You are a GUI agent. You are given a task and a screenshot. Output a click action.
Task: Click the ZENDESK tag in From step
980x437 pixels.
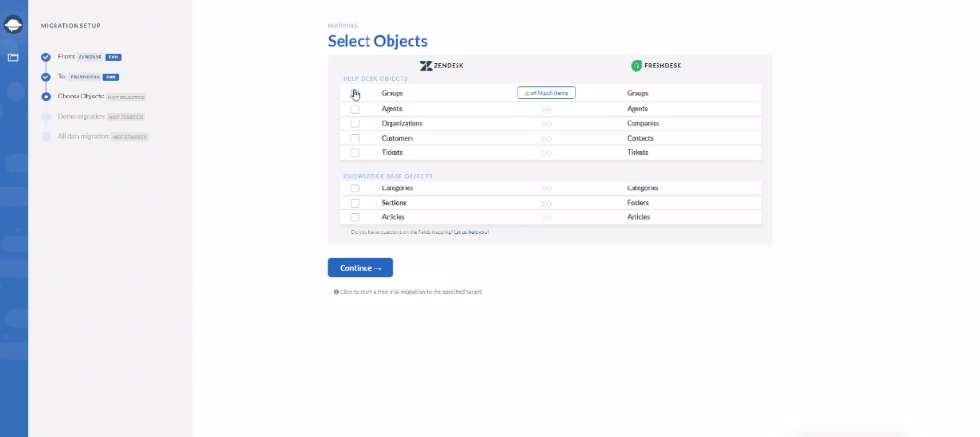tap(90, 56)
